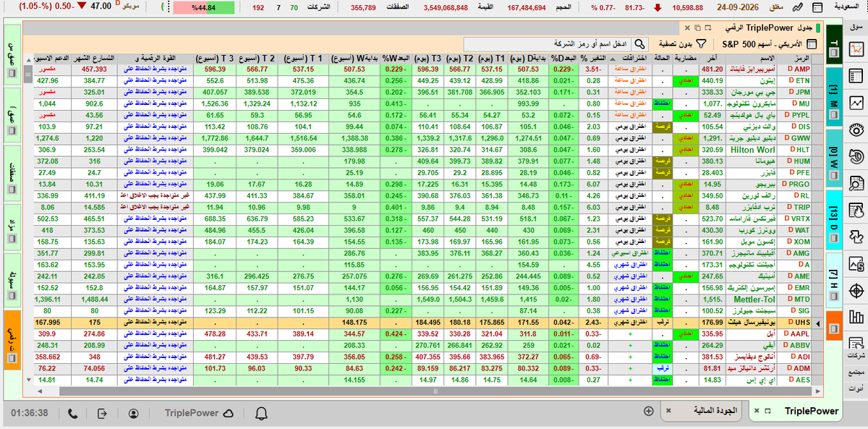The width and height of the screenshot is (868, 429).
Task: Open the table list icon in right sidebar
Action: tap(857, 76)
